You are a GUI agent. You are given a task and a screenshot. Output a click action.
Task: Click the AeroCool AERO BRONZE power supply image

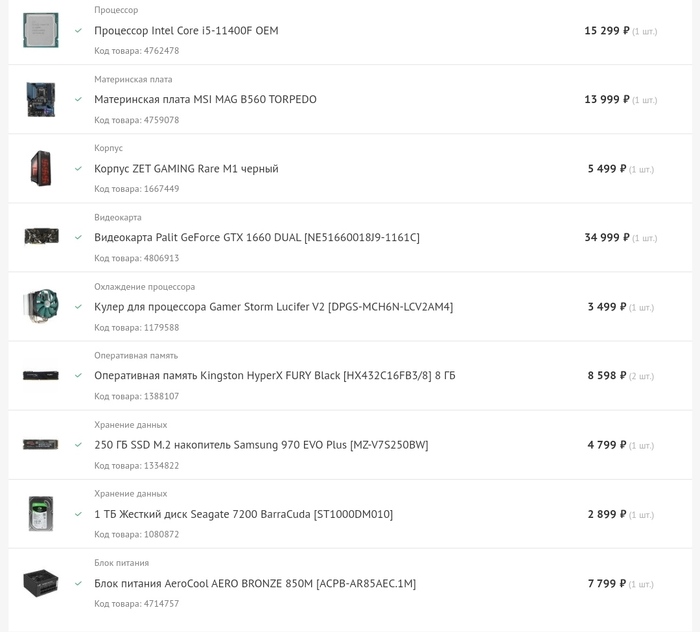click(x=41, y=582)
